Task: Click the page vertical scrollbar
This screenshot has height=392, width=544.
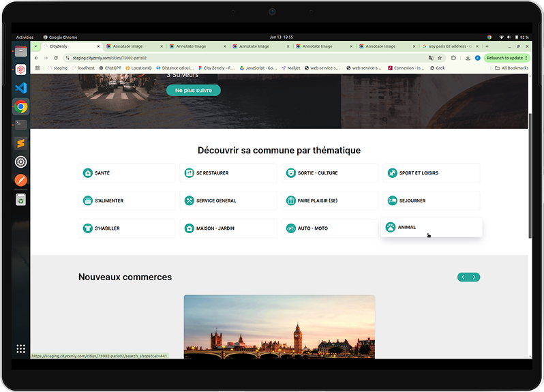Action: click(x=530, y=176)
